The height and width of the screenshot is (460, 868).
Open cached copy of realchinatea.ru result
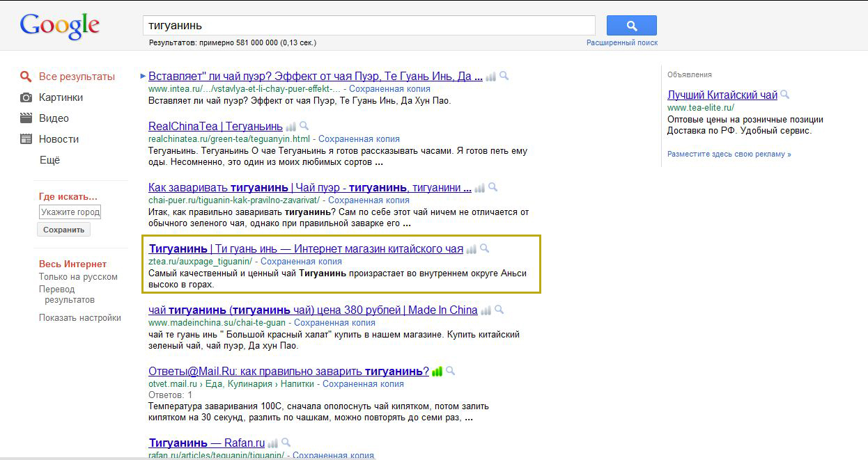pos(359,139)
